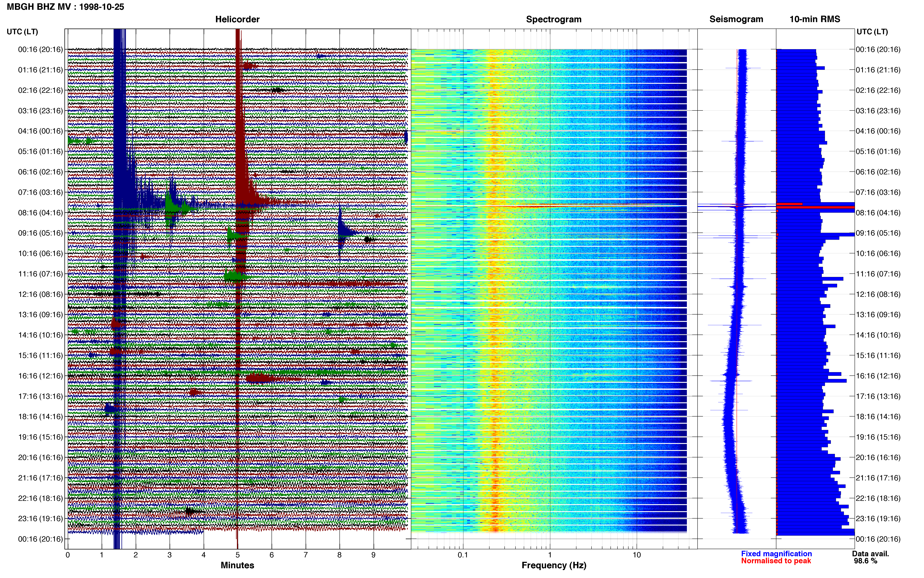Click the left time label '17:16 (13:16)'
This screenshot has width=924, height=578.
40,396
